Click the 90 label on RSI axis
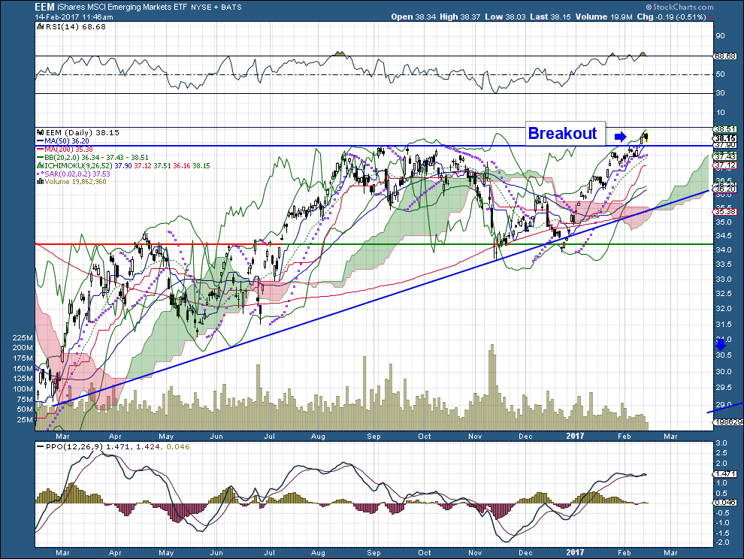 pos(721,36)
